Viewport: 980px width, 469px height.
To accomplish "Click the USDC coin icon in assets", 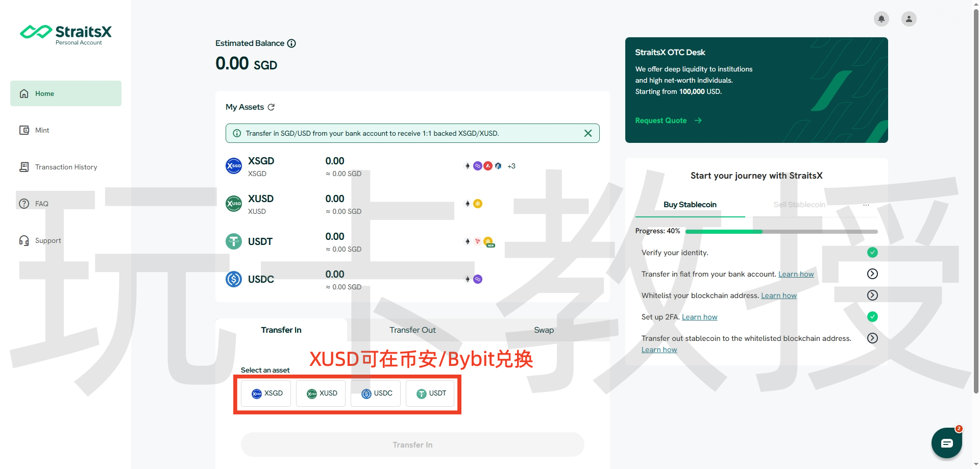I will click(x=234, y=279).
